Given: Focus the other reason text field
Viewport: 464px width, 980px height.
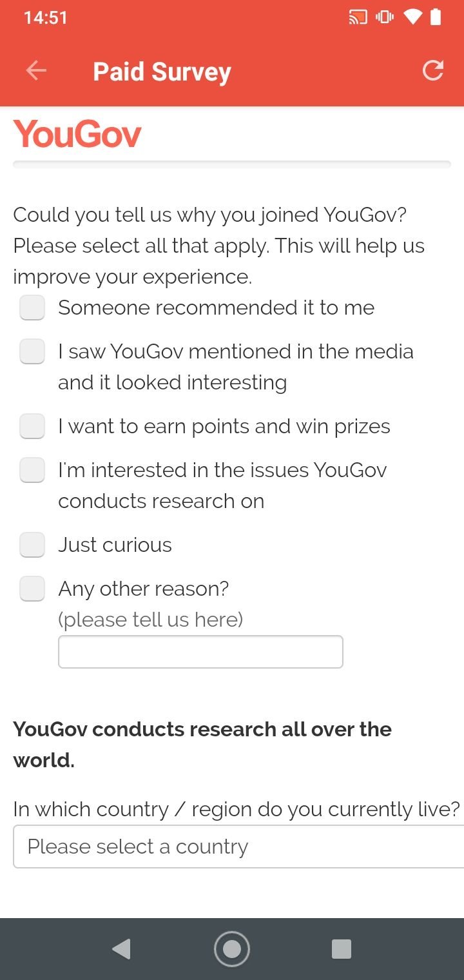Looking at the screenshot, I should 200,652.
